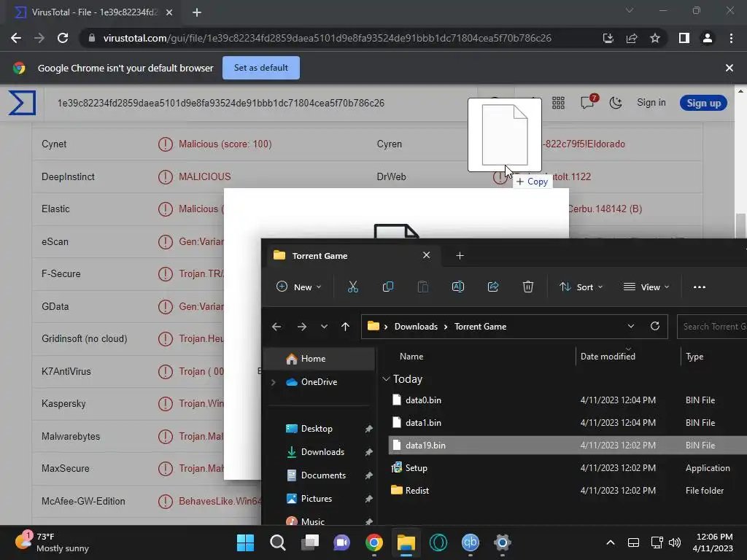
Task: Open the Sort dropdown
Action: tap(581, 287)
